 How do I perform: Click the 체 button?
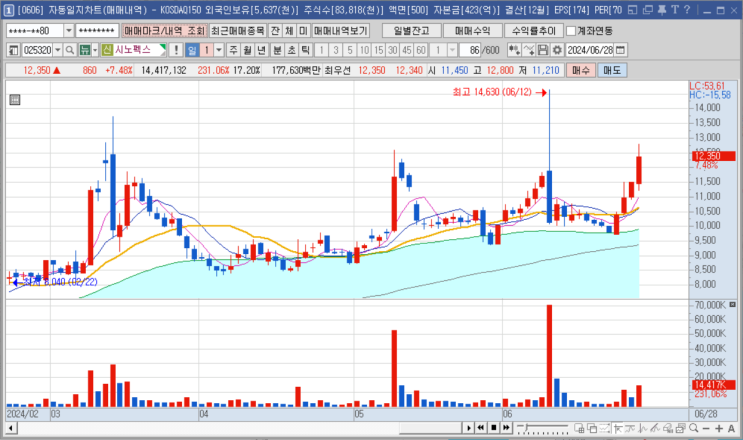289,31
